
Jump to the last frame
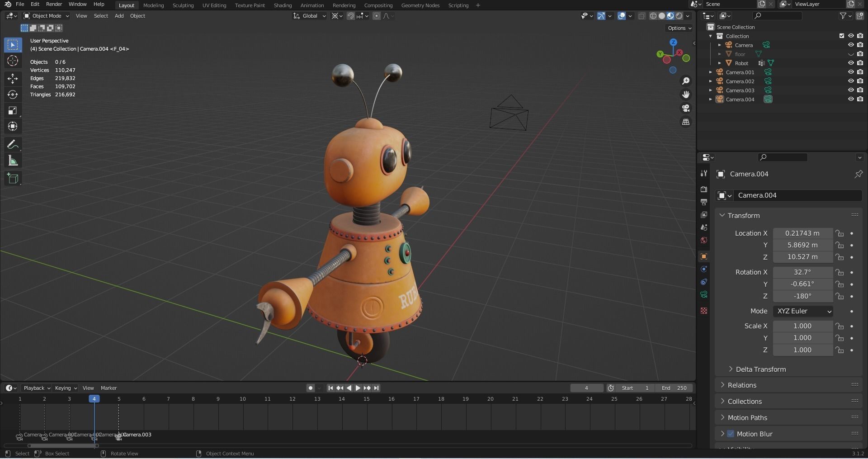coord(376,388)
